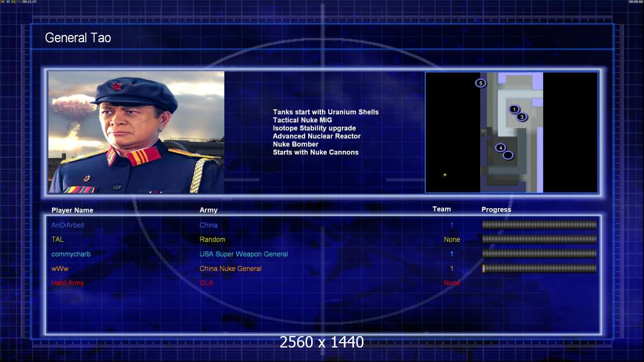Pick start position marker 3 on map

521,117
